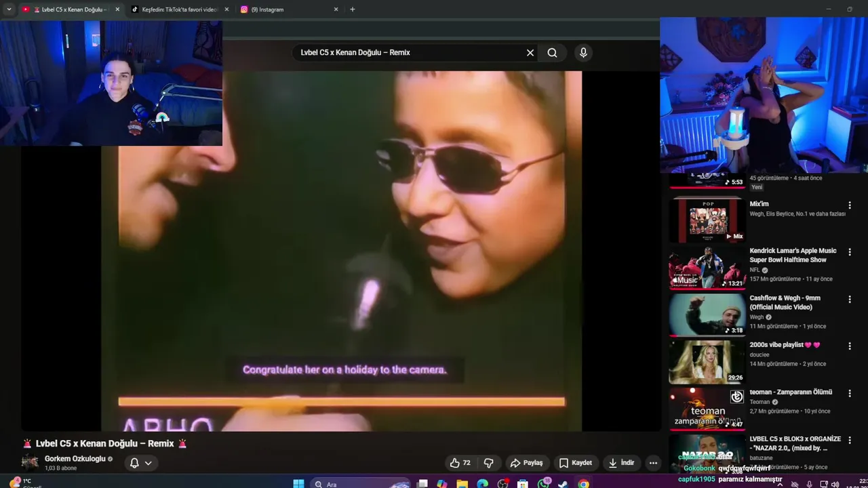
Task: Open options for 2000s vibe playlist
Action: pos(849,346)
